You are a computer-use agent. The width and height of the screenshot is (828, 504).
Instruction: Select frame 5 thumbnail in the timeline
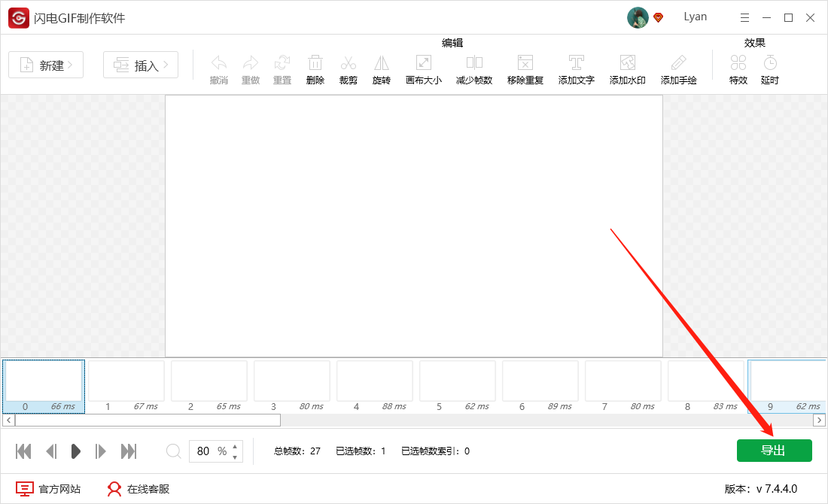[x=457, y=381]
